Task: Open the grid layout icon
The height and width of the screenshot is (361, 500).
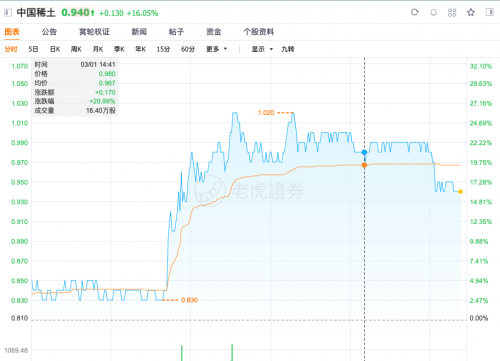Action: click(x=452, y=13)
